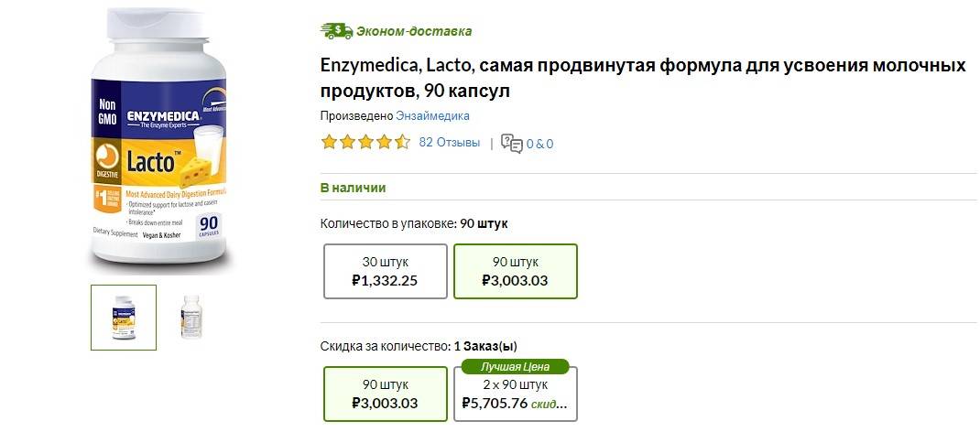Click the product title heading
This screenshot has height=432, width=980.
coord(643,79)
